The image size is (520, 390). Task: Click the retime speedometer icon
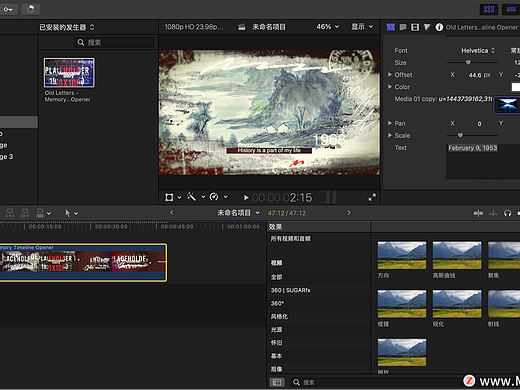214,197
